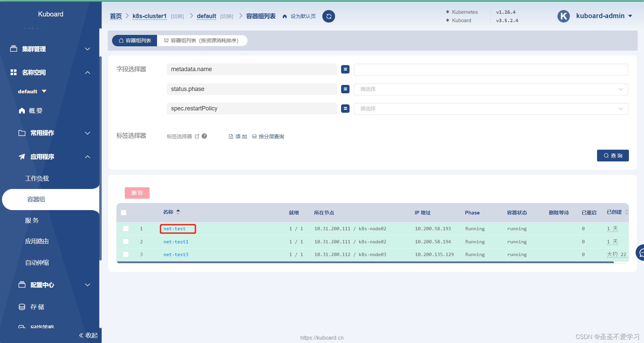Expand the 配置中心 sidebar section

88,285
